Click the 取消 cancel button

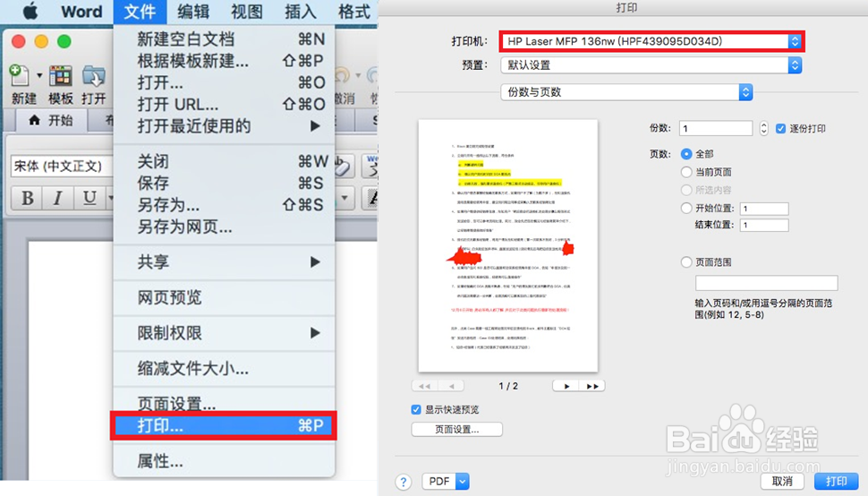click(x=782, y=482)
